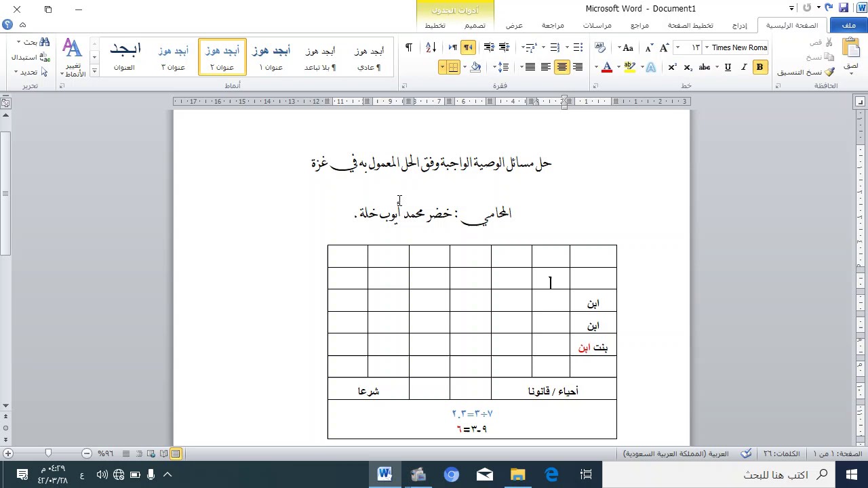Image resolution: width=868 pixels, height=488 pixels.
Task: Switch to Web Layout view icon
Action: [x=151, y=453]
